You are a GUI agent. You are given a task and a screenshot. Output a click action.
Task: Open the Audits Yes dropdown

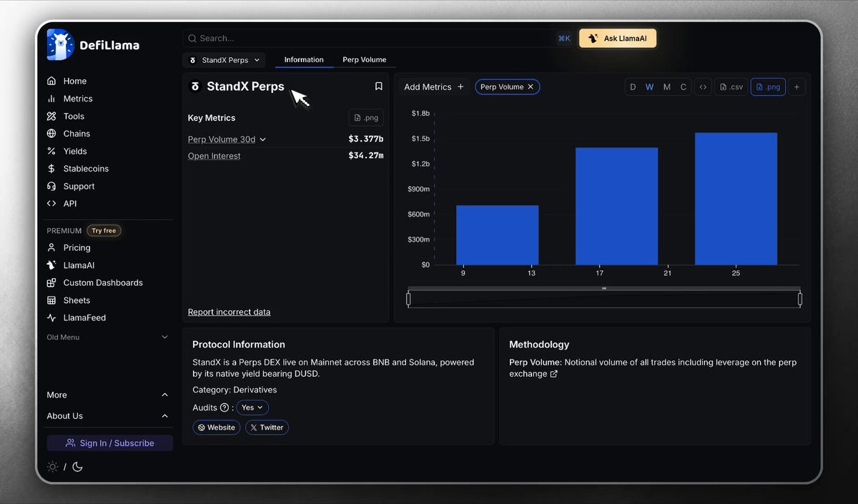click(252, 407)
